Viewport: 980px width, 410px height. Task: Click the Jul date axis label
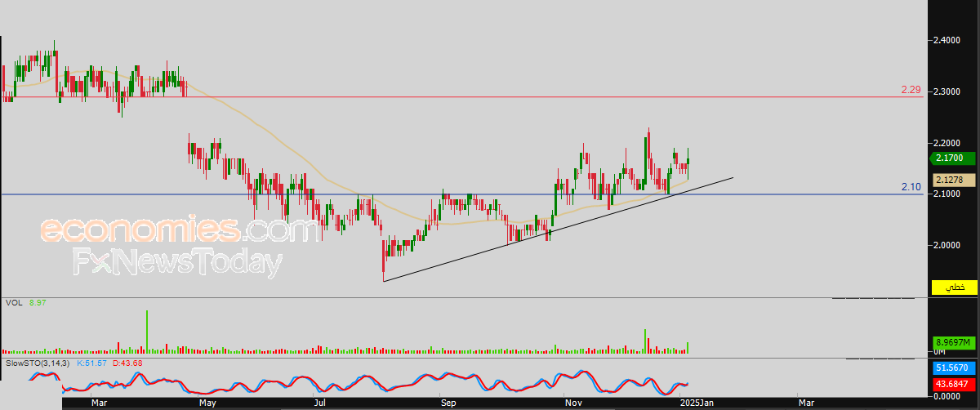tap(320, 403)
